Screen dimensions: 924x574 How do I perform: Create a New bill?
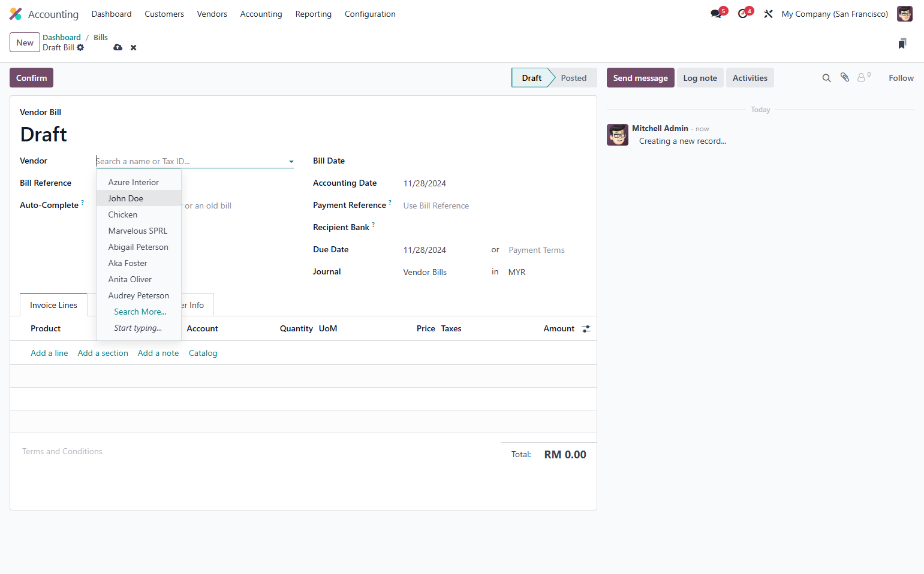pyautogui.click(x=25, y=43)
